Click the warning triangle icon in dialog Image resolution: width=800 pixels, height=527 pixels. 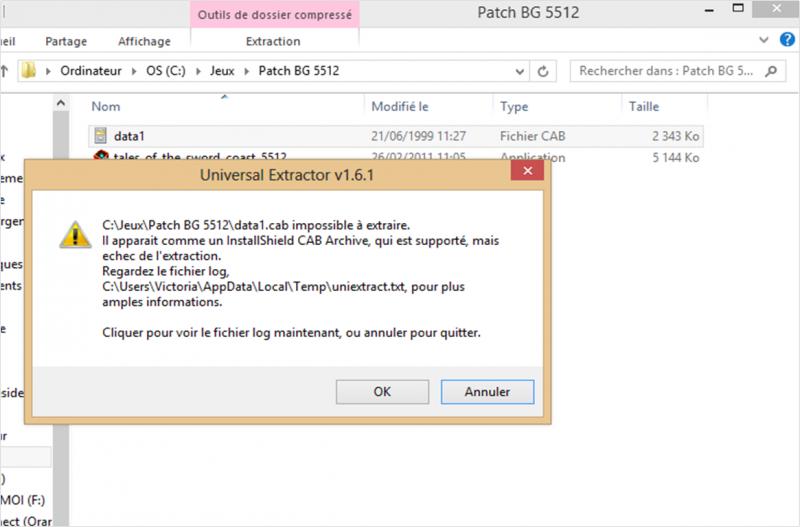pyautogui.click(x=76, y=235)
